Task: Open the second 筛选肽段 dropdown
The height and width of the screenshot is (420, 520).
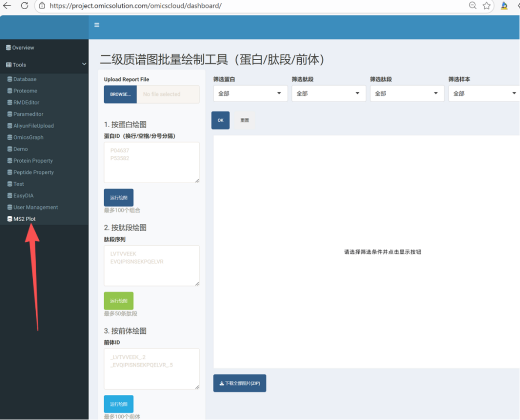Action: [x=407, y=93]
